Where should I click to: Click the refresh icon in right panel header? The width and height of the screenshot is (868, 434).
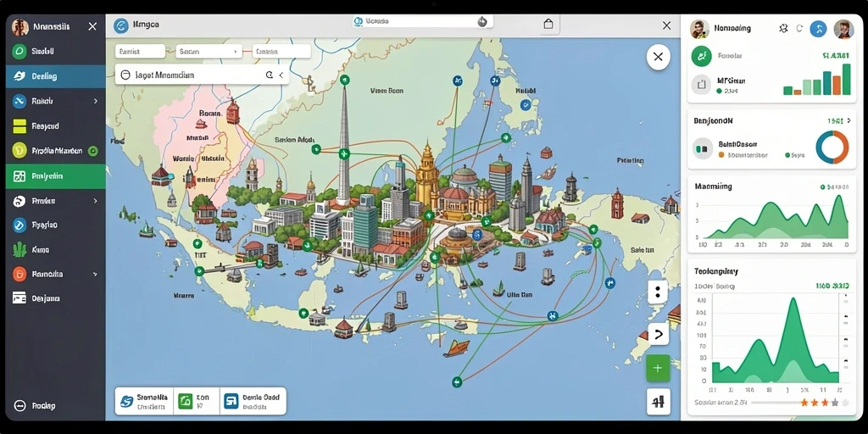pyautogui.click(x=799, y=28)
